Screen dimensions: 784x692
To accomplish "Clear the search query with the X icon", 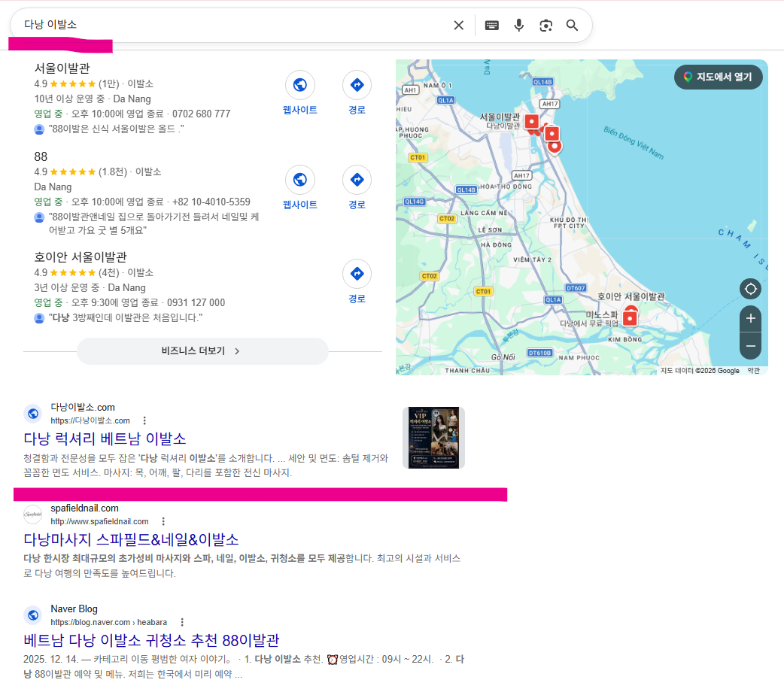I will [458, 25].
